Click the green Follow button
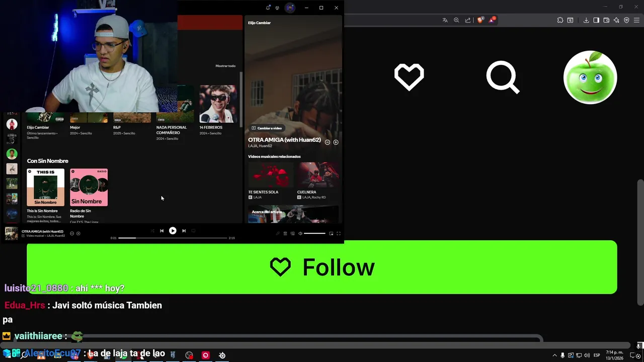Screen dimensions: 644x362 pos(322,267)
